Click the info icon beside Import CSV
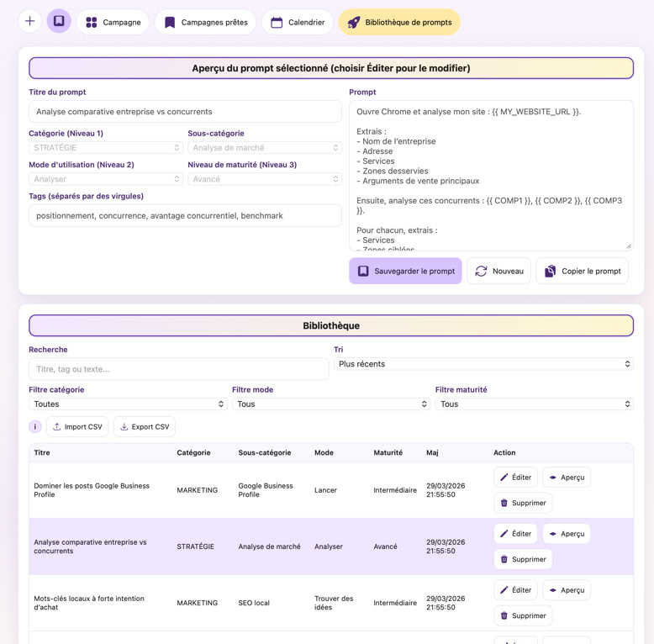The width and height of the screenshot is (654, 644). coord(35,427)
